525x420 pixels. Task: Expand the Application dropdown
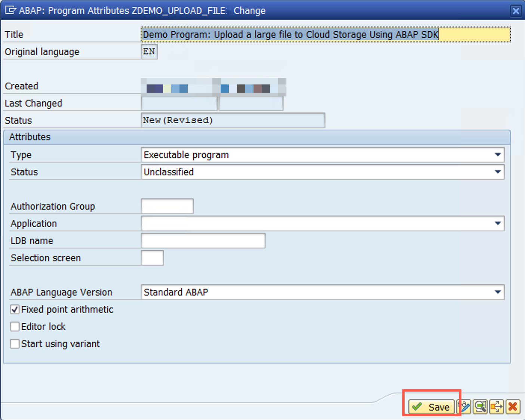click(497, 223)
